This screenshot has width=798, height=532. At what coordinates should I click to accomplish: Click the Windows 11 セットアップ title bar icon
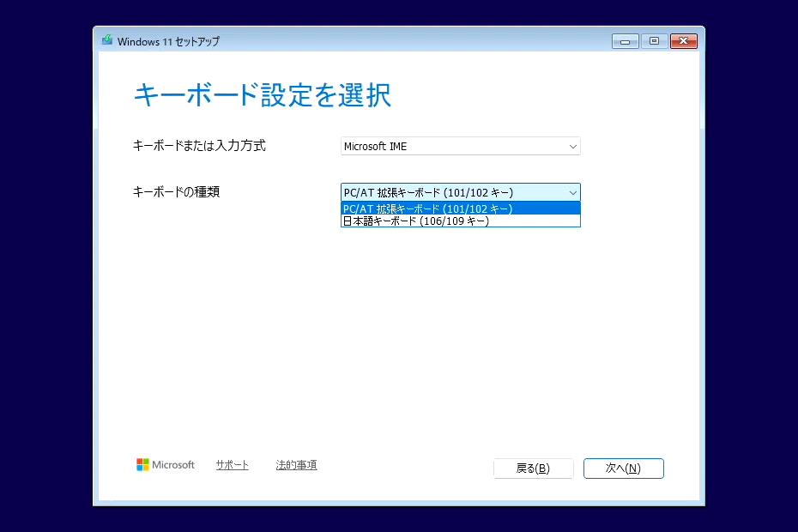pyautogui.click(x=106, y=39)
